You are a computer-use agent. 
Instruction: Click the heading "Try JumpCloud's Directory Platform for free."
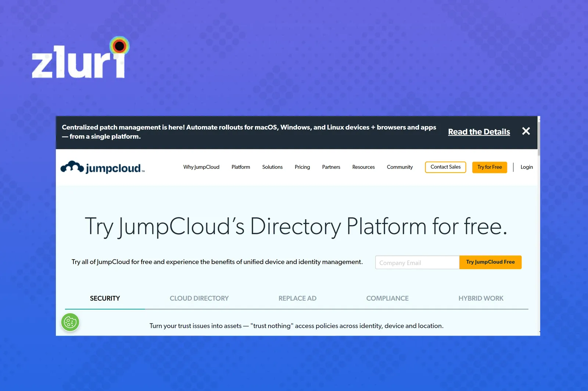pos(296,227)
